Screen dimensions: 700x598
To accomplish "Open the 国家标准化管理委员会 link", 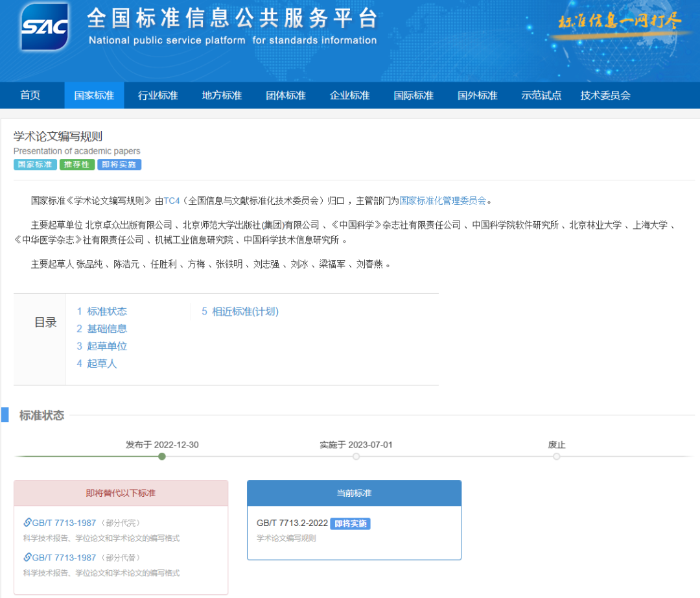I will [443, 200].
